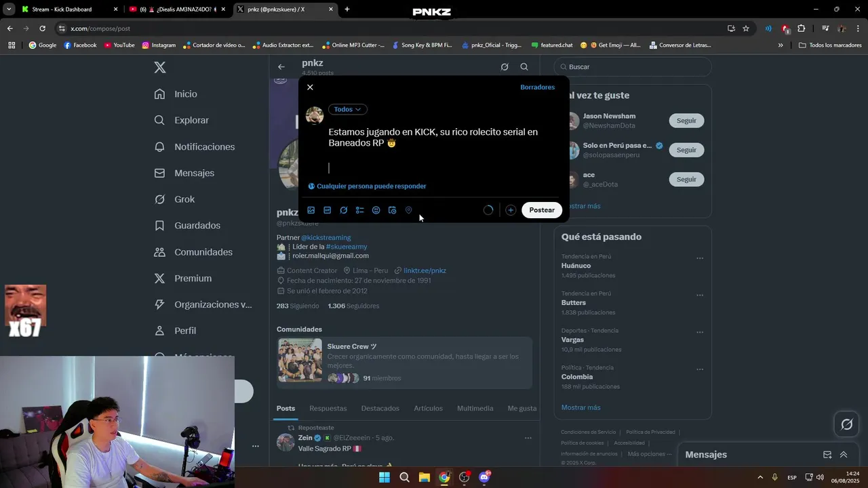Open new browser tab

click(347, 9)
